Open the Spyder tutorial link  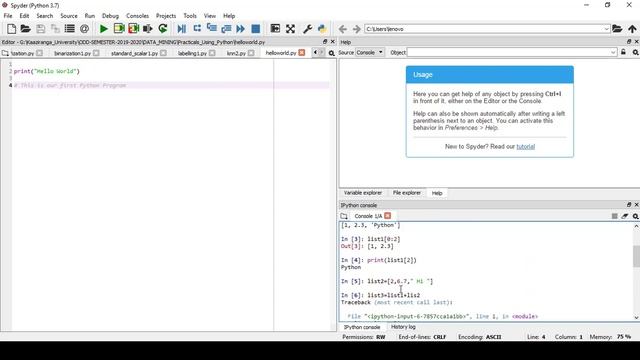coord(525,147)
